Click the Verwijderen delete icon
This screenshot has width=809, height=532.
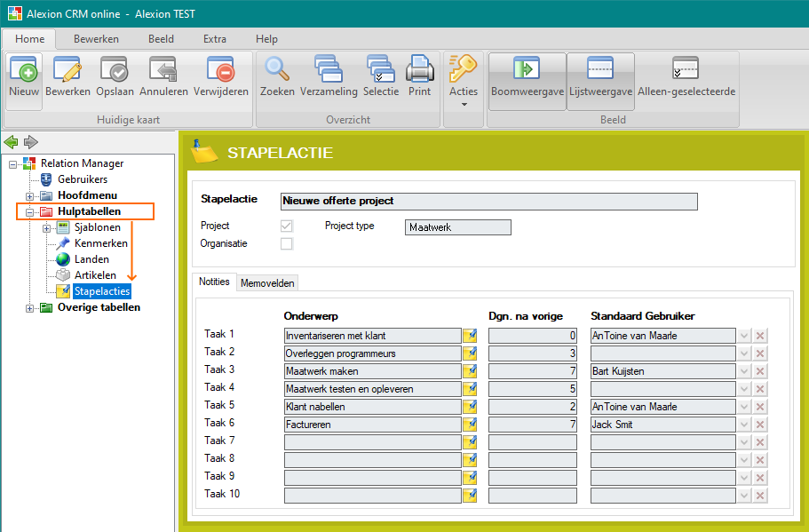[221, 70]
